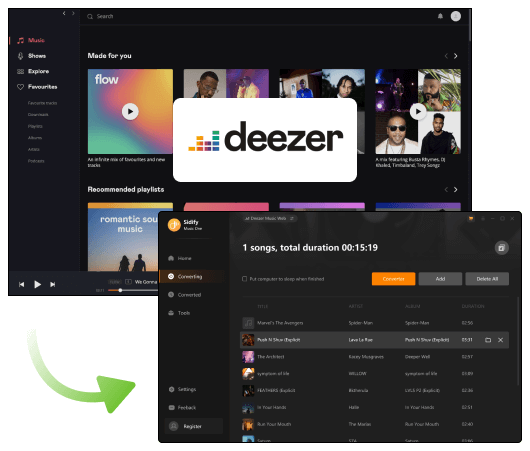Skip to next track in Deezer player
This screenshot has height=451, width=530.
tap(53, 285)
